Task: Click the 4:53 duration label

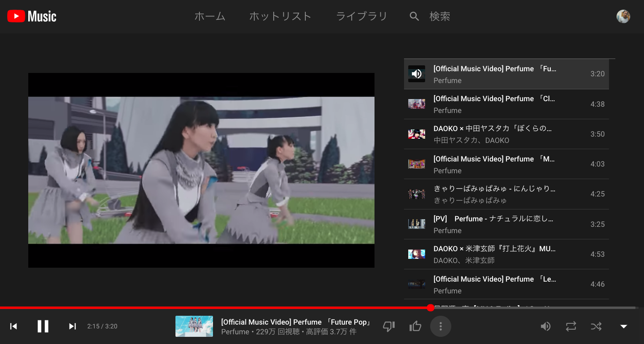Action: 598,254
